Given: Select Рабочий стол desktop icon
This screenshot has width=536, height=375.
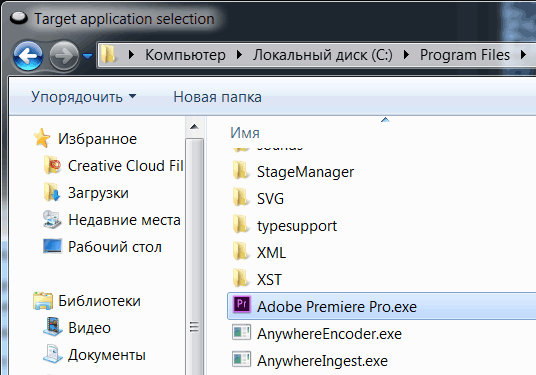Looking at the screenshot, I should (52, 246).
